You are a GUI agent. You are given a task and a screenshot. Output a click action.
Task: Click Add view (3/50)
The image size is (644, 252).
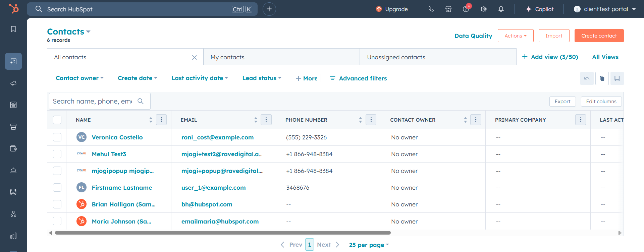550,57
